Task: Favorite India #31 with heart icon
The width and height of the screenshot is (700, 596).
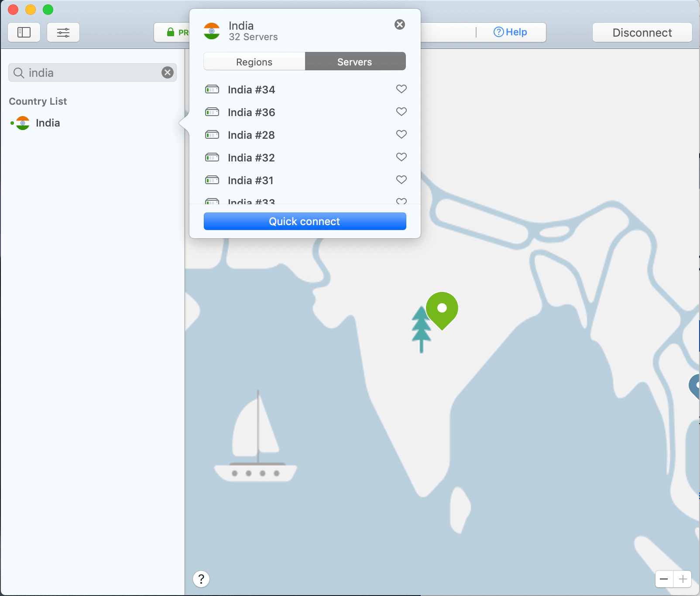Action: [401, 180]
